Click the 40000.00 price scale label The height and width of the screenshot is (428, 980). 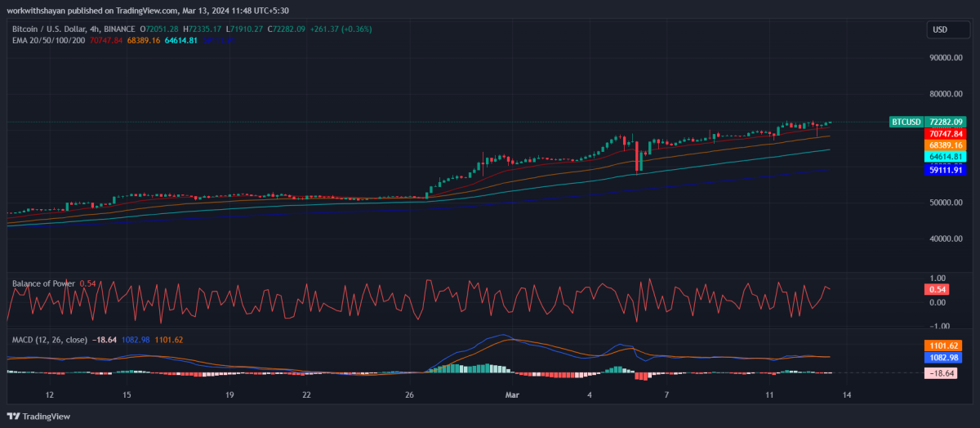(x=945, y=239)
